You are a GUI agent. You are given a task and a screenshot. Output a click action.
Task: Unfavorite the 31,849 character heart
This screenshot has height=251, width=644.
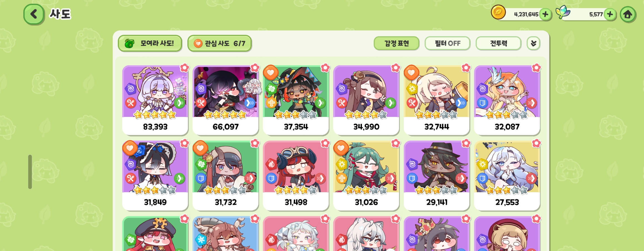[x=130, y=148]
